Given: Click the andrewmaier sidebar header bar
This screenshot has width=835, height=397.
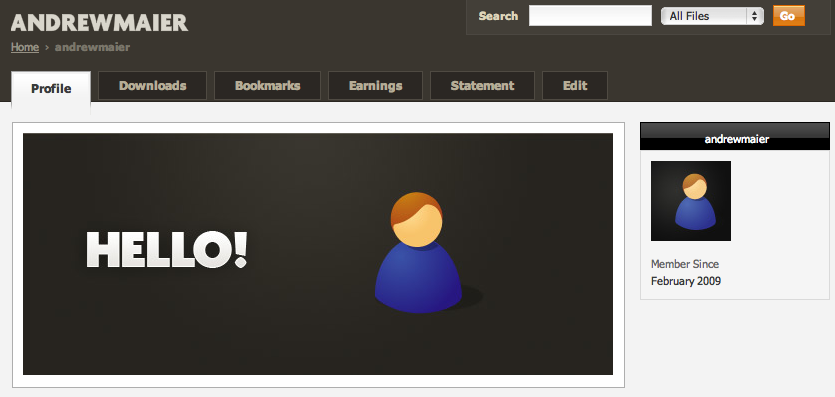Looking at the screenshot, I should pos(735,136).
